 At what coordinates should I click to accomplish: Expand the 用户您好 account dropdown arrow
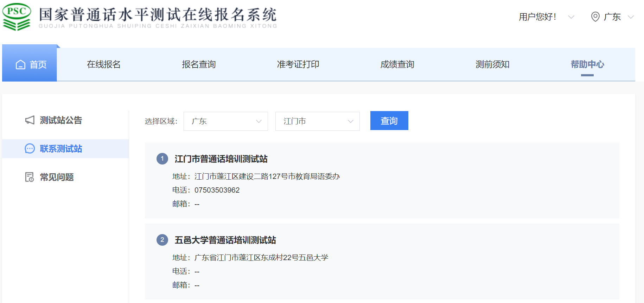571,17
